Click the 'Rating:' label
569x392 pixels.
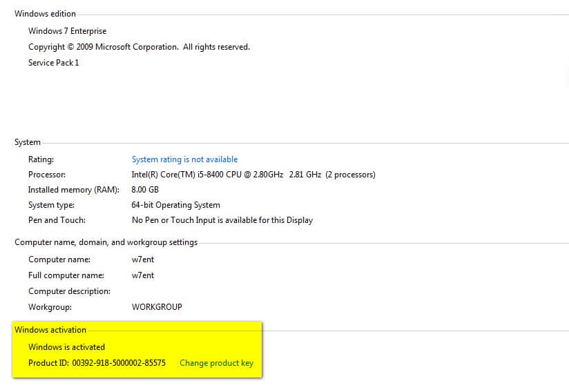pyautogui.click(x=41, y=159)
